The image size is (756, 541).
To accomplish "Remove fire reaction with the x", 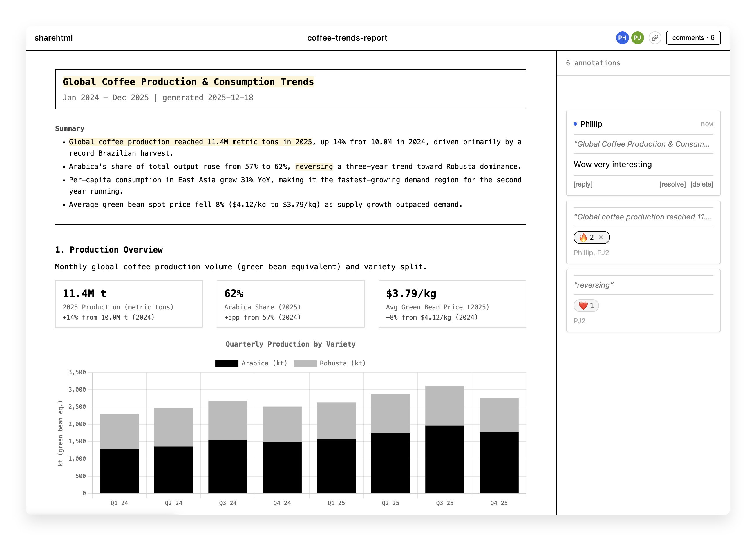I will [601, 237].
